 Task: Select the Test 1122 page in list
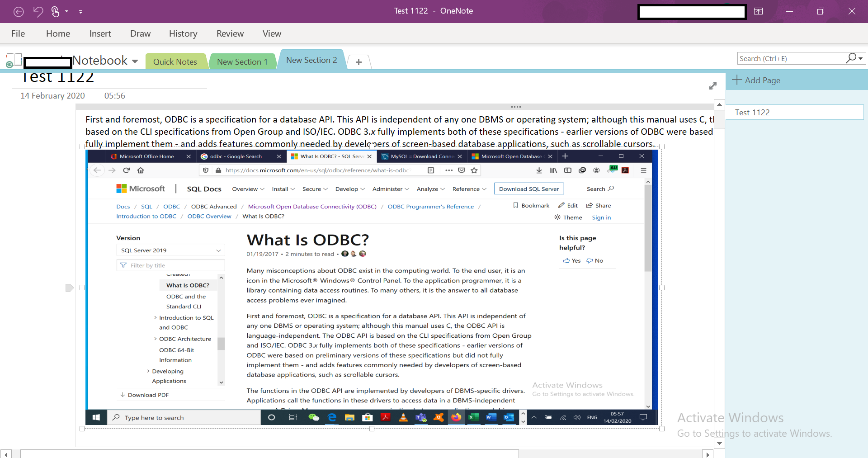coord(794,112)
